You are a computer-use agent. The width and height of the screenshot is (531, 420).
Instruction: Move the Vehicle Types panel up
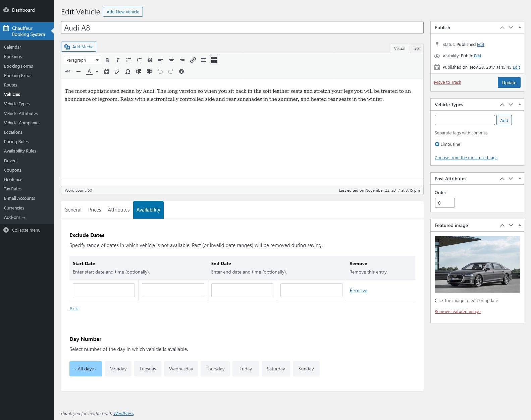(502, 105)
